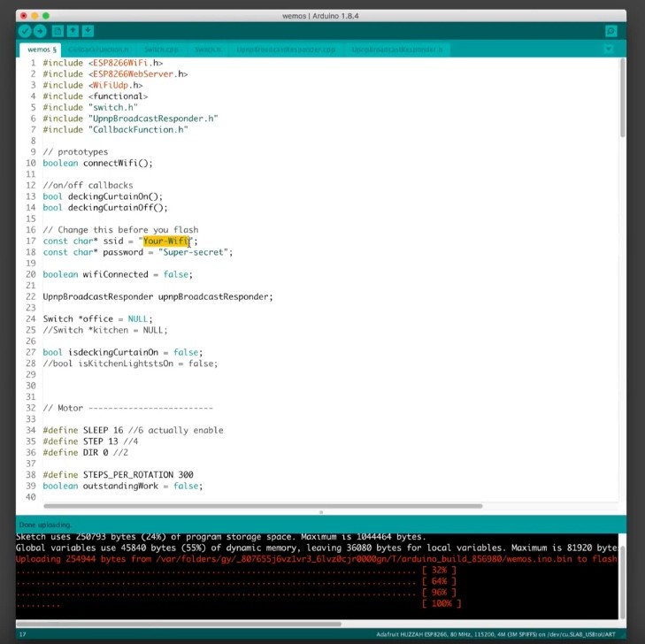Click the editor vertical scrollbar
645x644 pixels.
621,97
